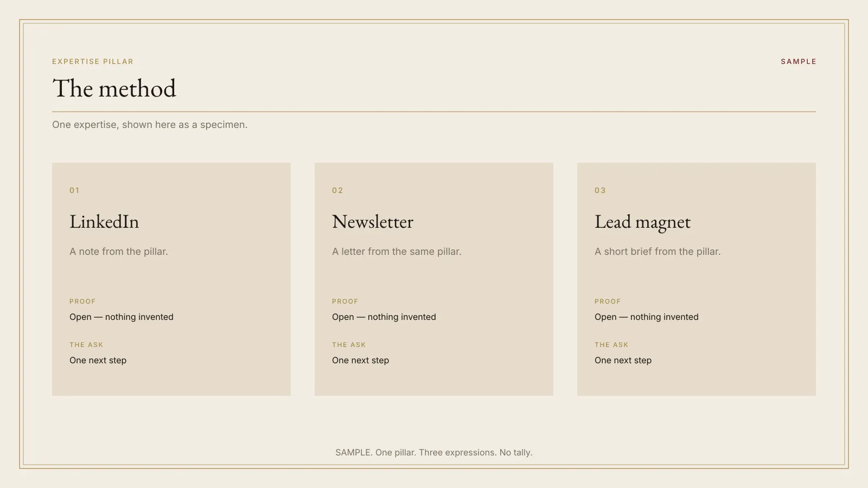The image size is (868, 488).
Task: Click 'A note from the pillar.'
Action: (119, 252)
